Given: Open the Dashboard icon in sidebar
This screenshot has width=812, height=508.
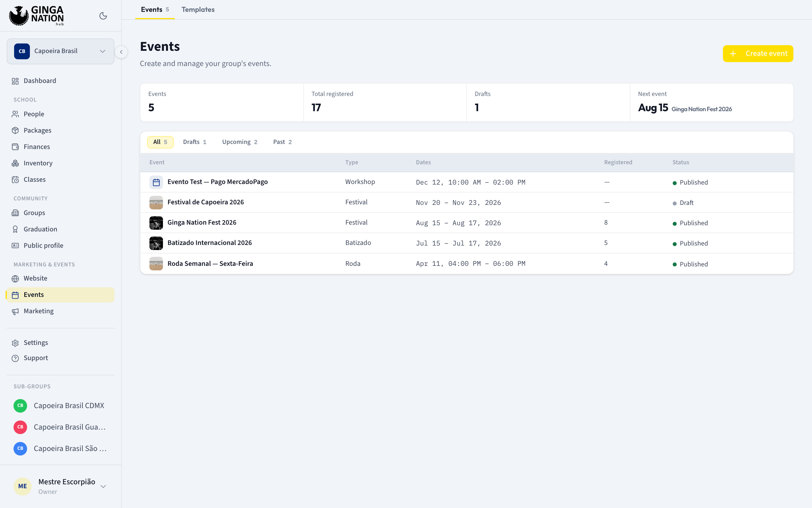Looking at the screenshot, I should tap(15, 81).
